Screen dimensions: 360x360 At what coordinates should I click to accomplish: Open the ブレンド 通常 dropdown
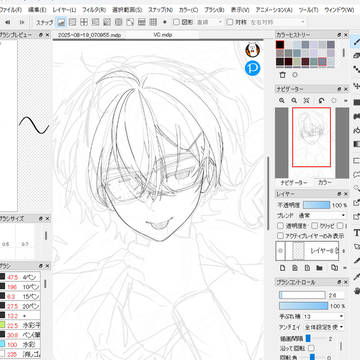(321, 215)
